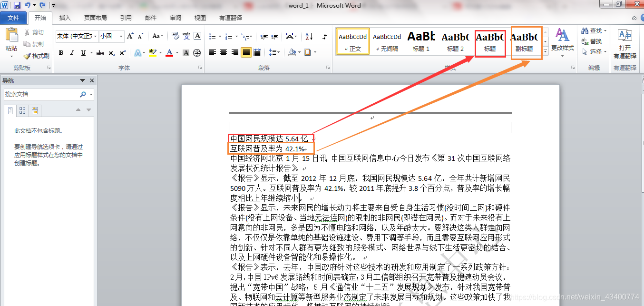This screenshot has width=644, height=306.
Task: Switch to the 页面布局 Page Layout tab
Action: [x=96, y=18]
